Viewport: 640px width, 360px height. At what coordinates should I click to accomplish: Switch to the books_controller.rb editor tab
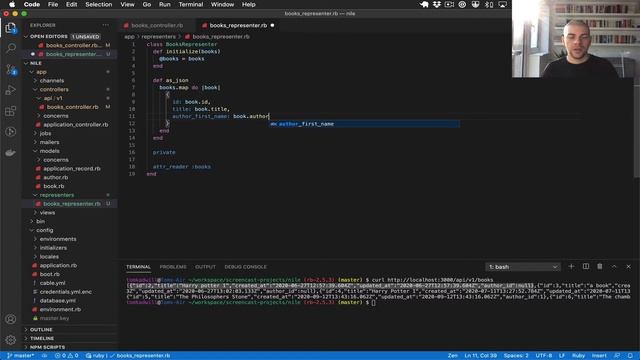tap(157, 25)
